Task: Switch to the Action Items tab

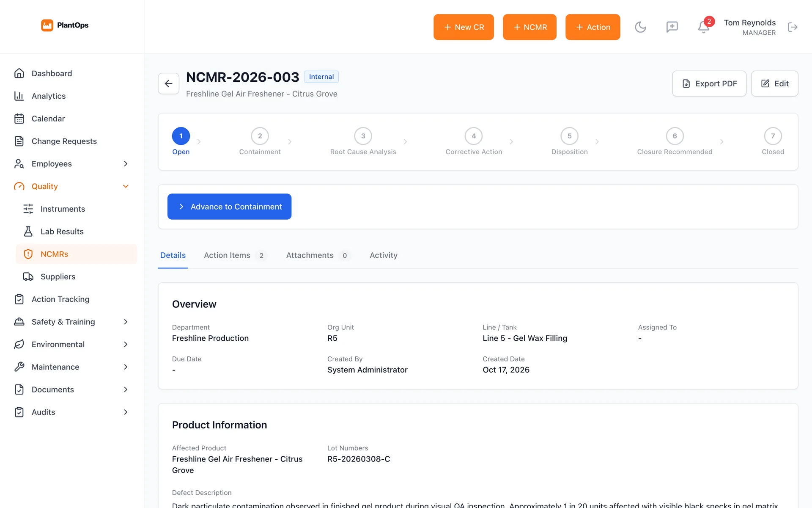Action: tap(235, 255)
